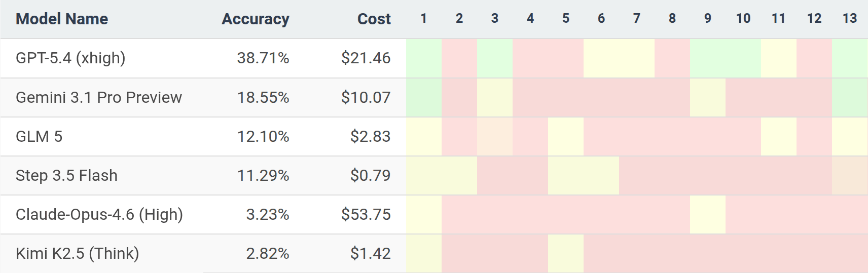The image size is (868, 273).
Task: Open the Kimi K2.5 (Think) entry
Action: pos(78,253)
